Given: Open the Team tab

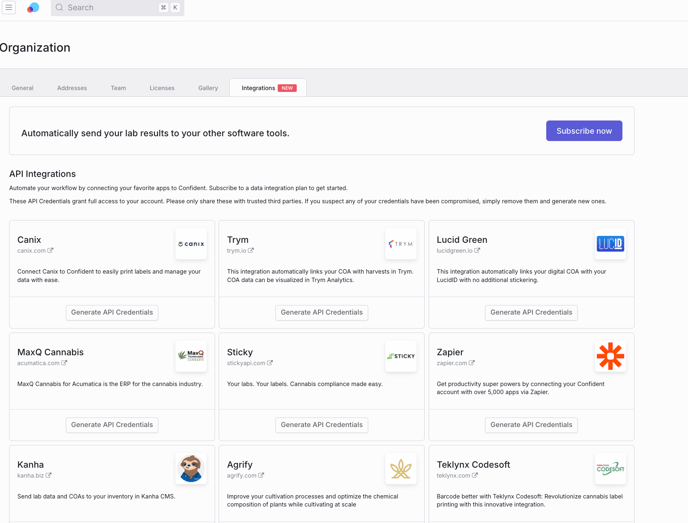Looking at the screenshot, I should (x=118, y=88).
